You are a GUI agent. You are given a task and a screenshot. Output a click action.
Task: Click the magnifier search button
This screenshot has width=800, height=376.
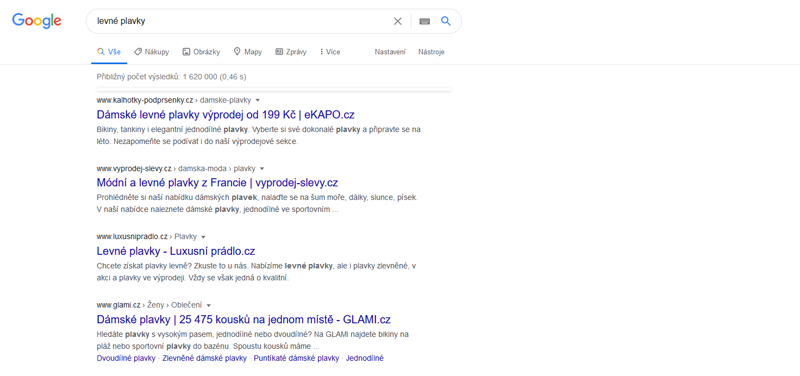(x=446, y=21)
